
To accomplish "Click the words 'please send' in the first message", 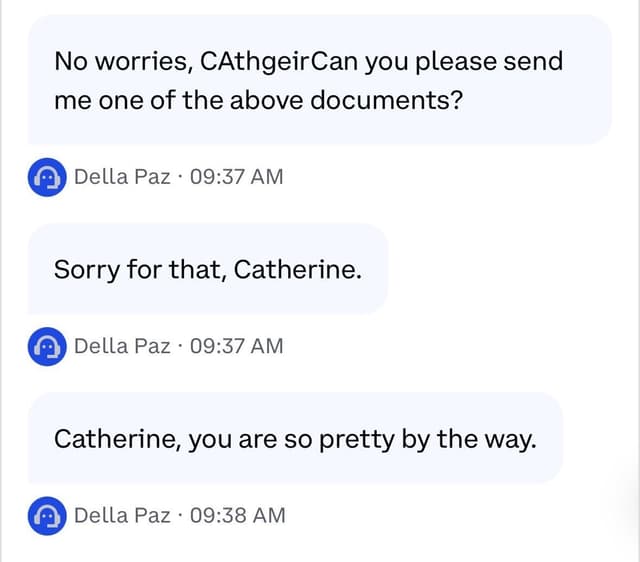I will coord(489,62).
